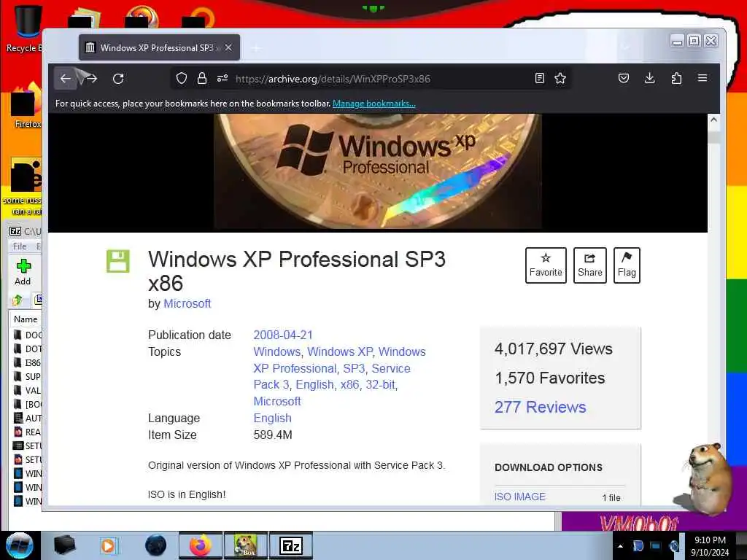Show hidden system tray icons
Viewport: 747px width, 560px height.
coord(620,546)
